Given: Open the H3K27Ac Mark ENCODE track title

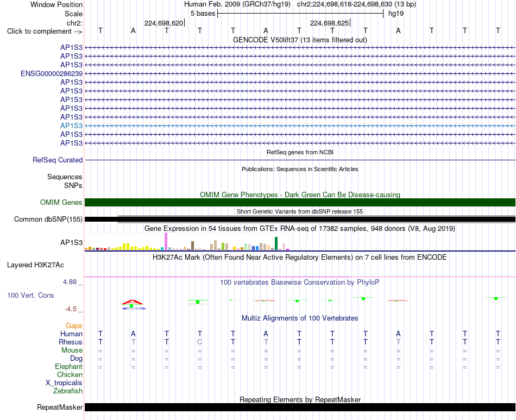Looking at the screenshot, I should pyautogui.click(x=300, y=257).
